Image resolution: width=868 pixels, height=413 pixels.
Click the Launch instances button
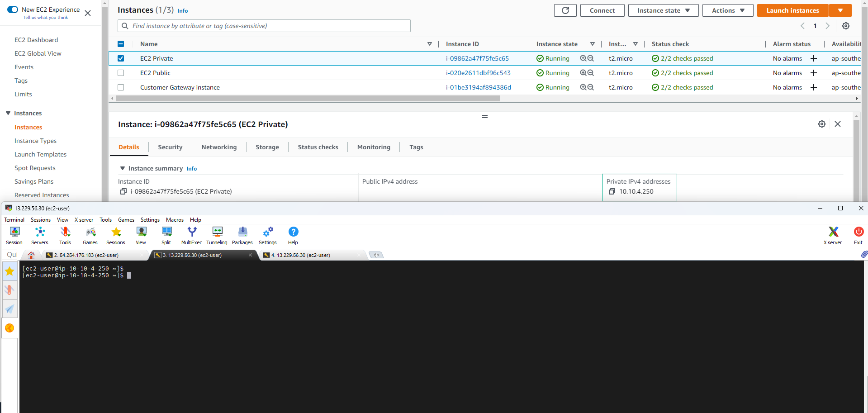click(x=792, y=10)
